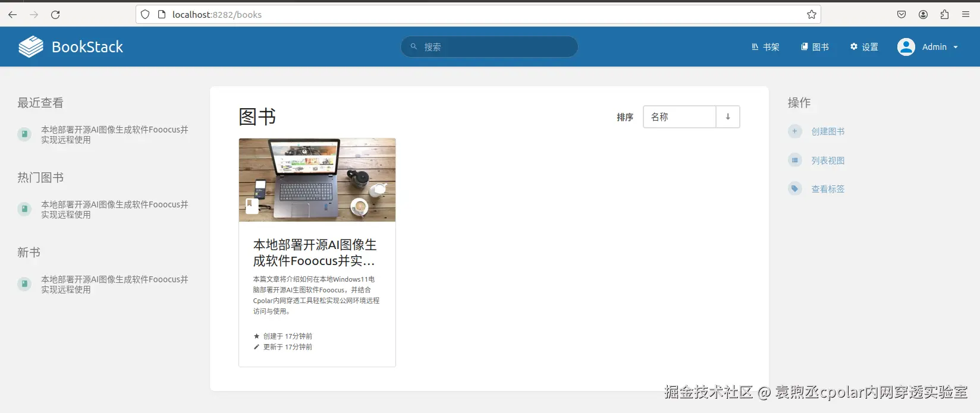Reload the page with the browser refresh icon

[x=55, y=14]
